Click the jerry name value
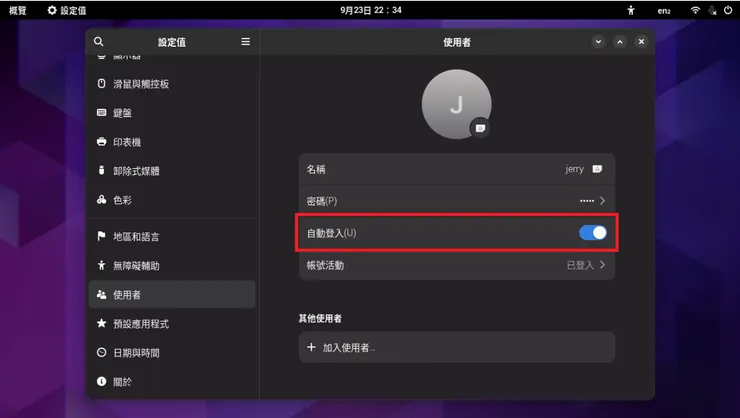Viewport: 740px width, 418px height. (x=574, y=169)
